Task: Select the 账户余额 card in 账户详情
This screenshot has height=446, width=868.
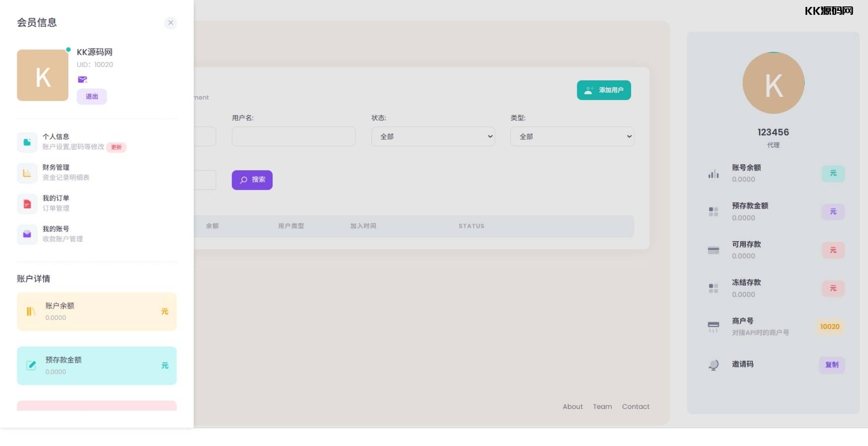Action: [x=96, y=312]
